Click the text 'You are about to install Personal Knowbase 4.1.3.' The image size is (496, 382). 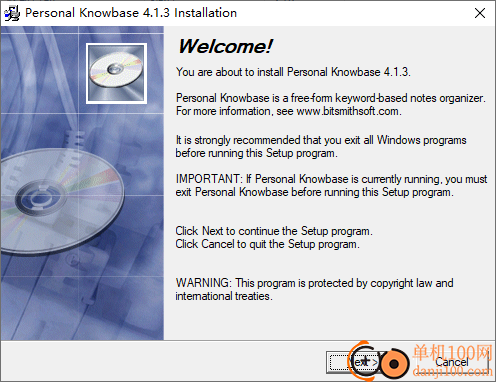[x=293, y=72]
